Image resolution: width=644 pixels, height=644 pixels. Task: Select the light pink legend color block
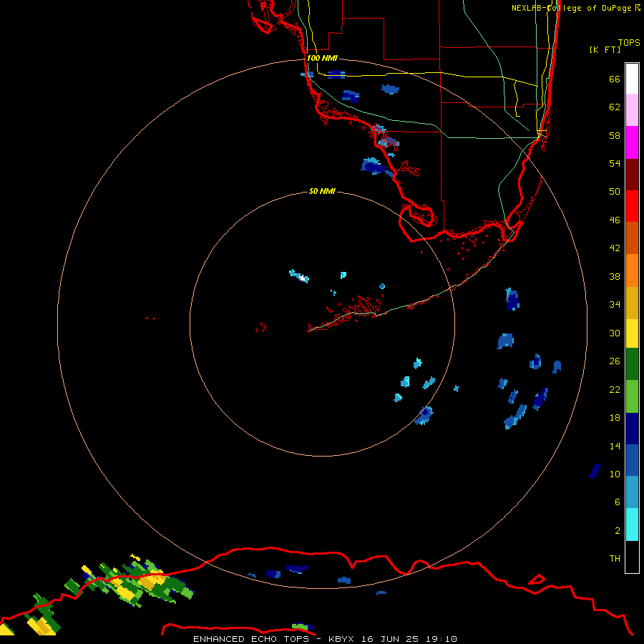pos(632,109)
